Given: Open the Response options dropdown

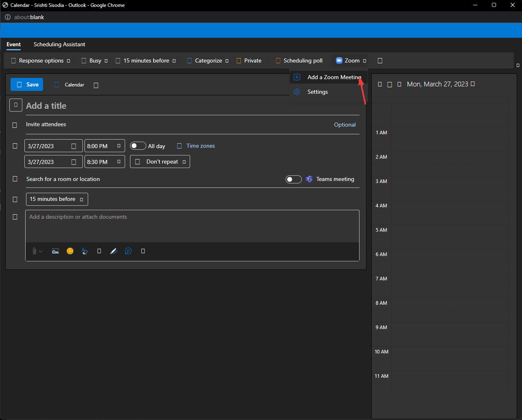Looking at the screenshot, I should (41, 60).
